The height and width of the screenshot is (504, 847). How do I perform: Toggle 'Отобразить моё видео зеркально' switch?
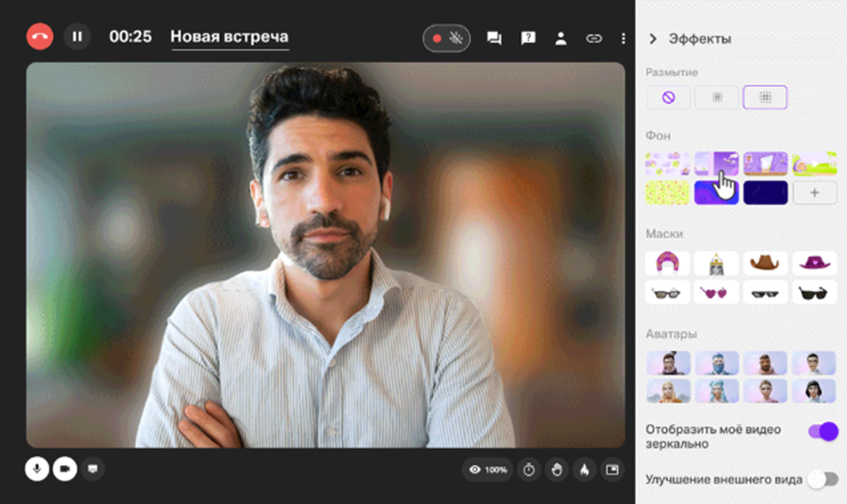823,432
